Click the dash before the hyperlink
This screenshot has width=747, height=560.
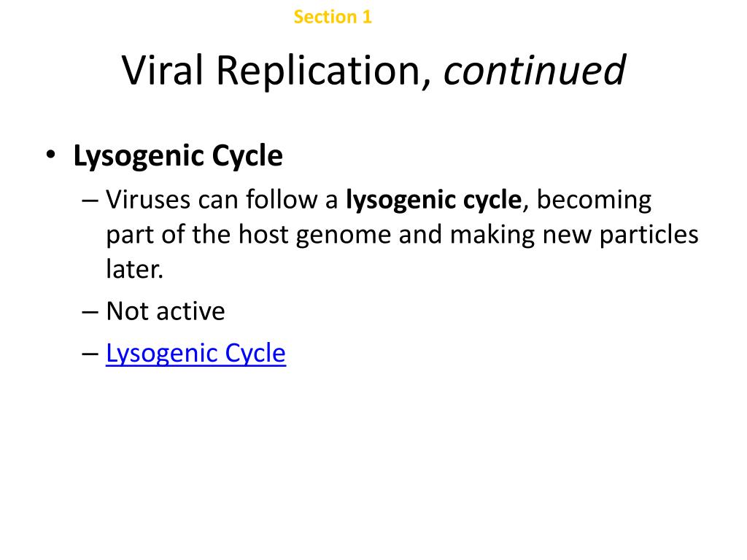click(90, 354)
